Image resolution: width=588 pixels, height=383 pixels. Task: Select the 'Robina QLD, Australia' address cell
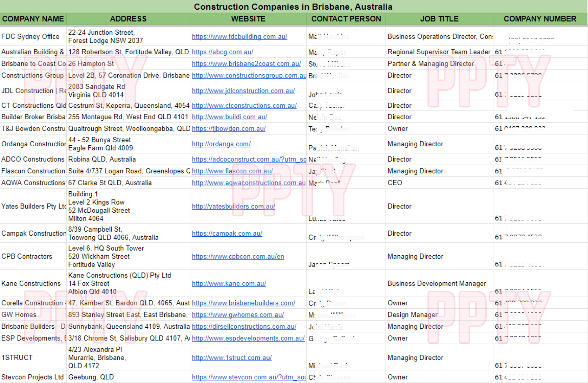coord(128,160)
